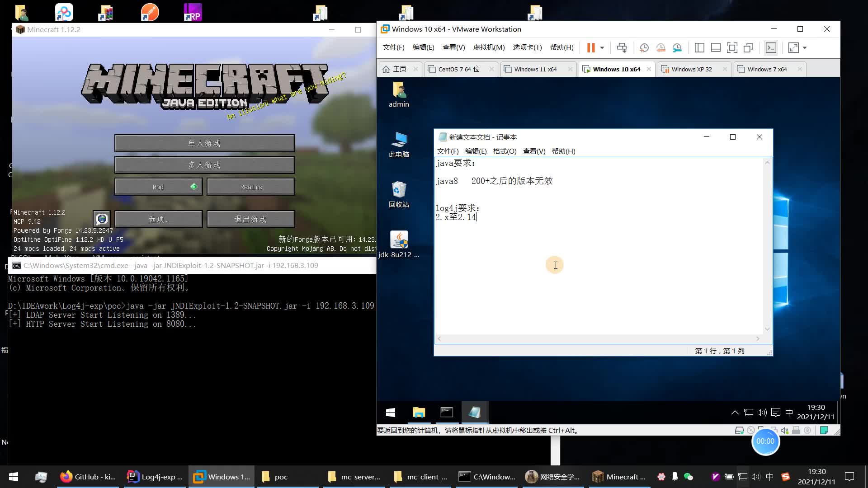
Task: Select the 此电脑 icon on guest desktop
Action: [x=399, y=145]
